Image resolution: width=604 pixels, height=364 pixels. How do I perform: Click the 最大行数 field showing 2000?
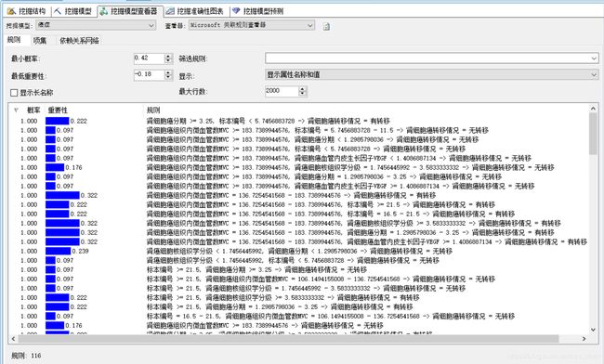[282, 91]
